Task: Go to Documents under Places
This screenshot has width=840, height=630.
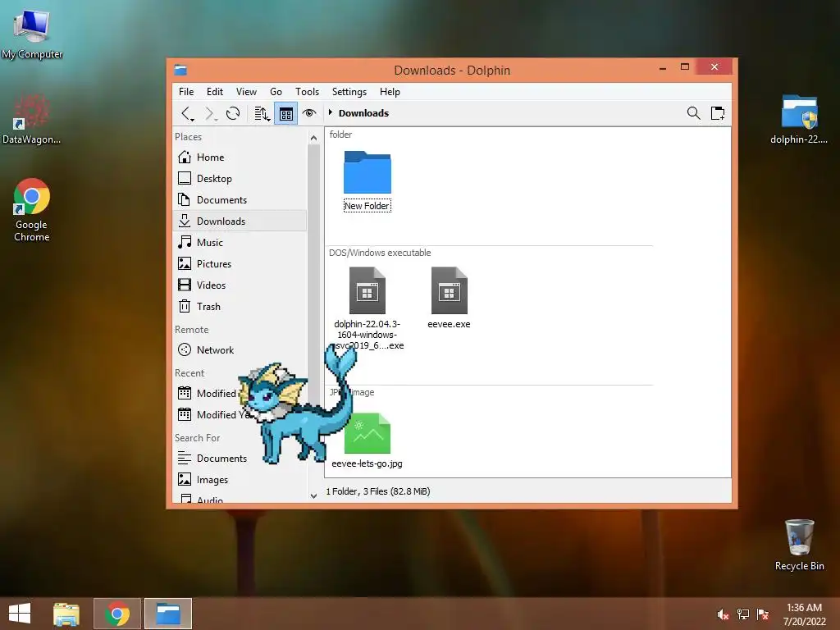Action: pos(240,200)
